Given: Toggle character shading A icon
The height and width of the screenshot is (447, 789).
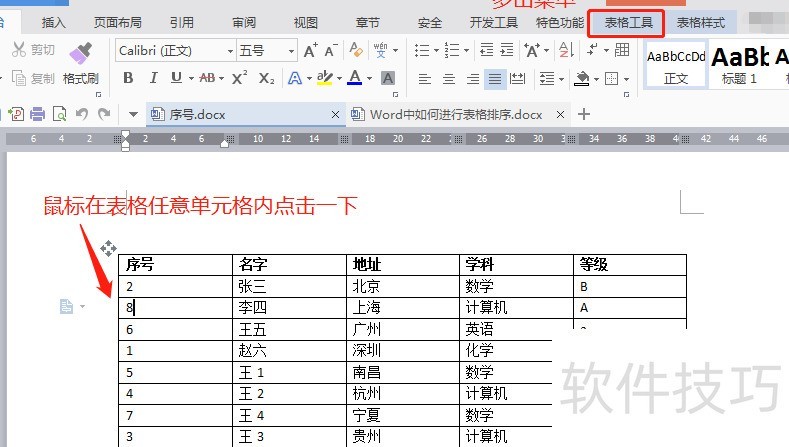Looking at the screenshot, I should (387, 78).
